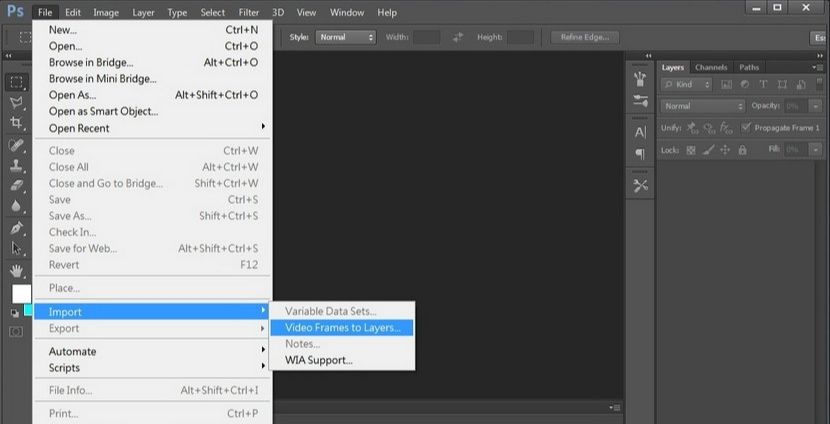Click the cyan background color swatch
830x424 pixels.
click(x=28, y=310)
